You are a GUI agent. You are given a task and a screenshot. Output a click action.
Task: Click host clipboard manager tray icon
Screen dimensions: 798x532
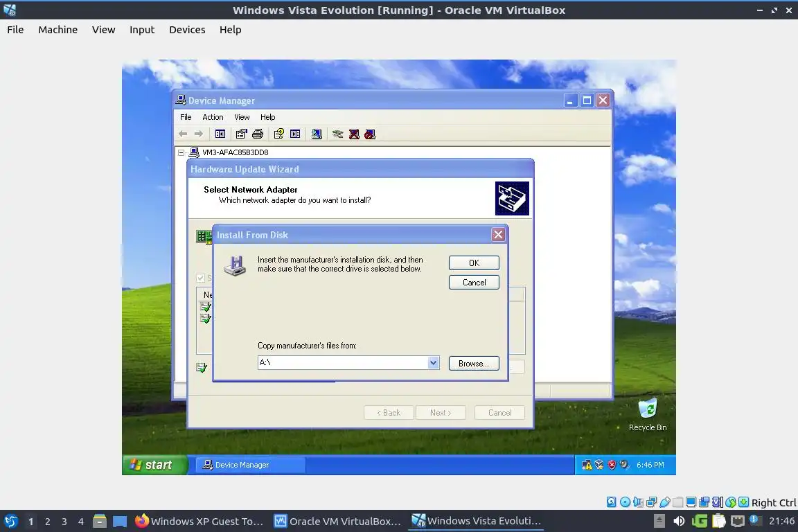718,521
